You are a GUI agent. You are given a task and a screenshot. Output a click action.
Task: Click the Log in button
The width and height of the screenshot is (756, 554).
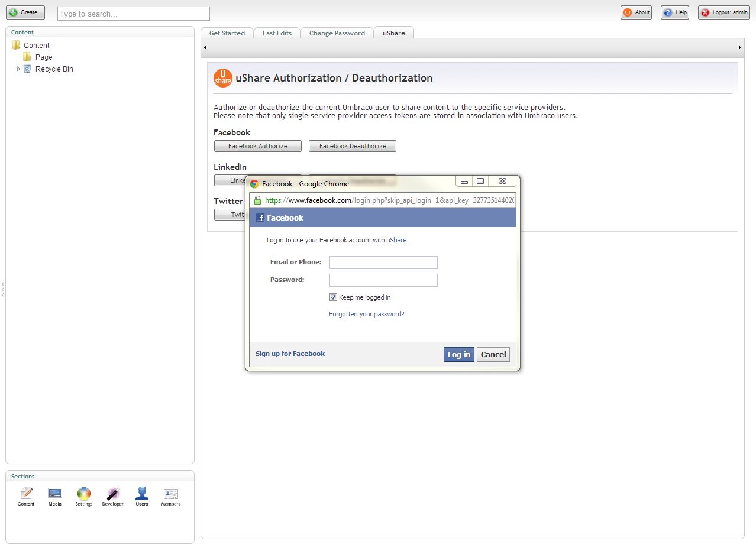click(x=459, y=354)
